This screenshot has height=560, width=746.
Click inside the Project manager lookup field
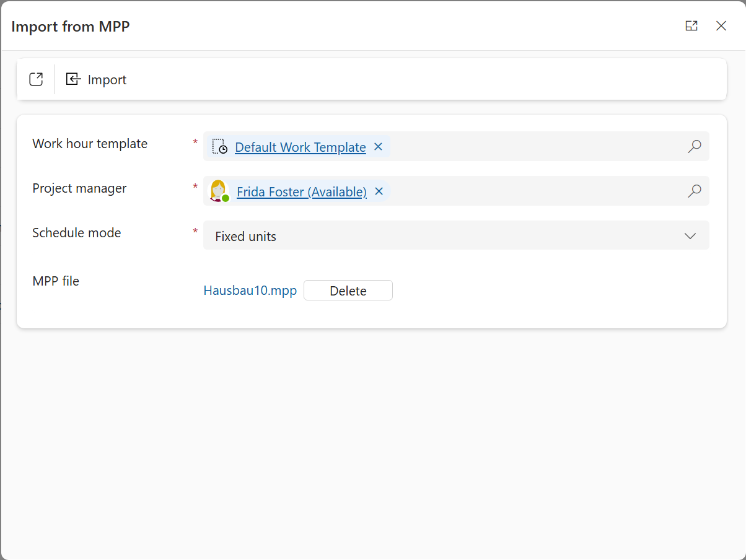coord(533,191)
